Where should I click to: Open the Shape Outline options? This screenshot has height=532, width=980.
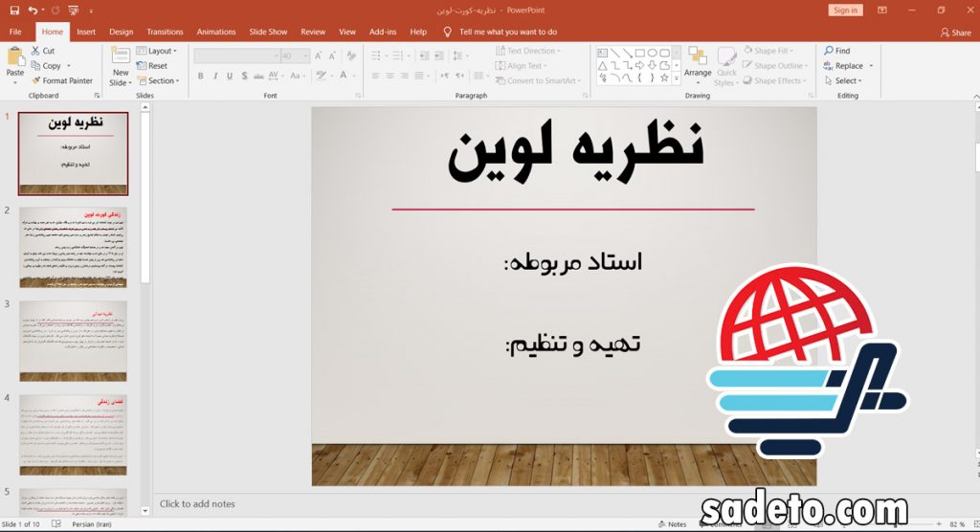pyautogui.click(x=775, y=66)
